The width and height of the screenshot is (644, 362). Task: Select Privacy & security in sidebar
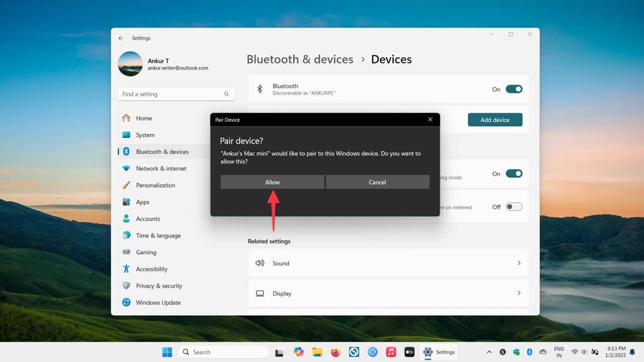point(158,286)
